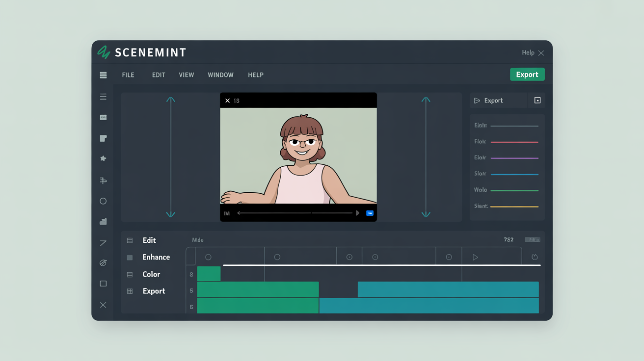
Task: Click the preview scrub bar
Action: [x=295, y=213]
